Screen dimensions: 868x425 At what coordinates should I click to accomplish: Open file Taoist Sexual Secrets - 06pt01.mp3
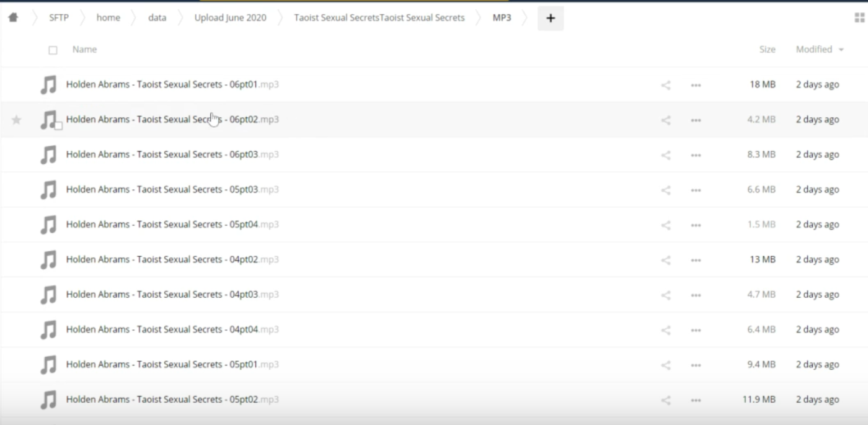[x=172, y=84]
